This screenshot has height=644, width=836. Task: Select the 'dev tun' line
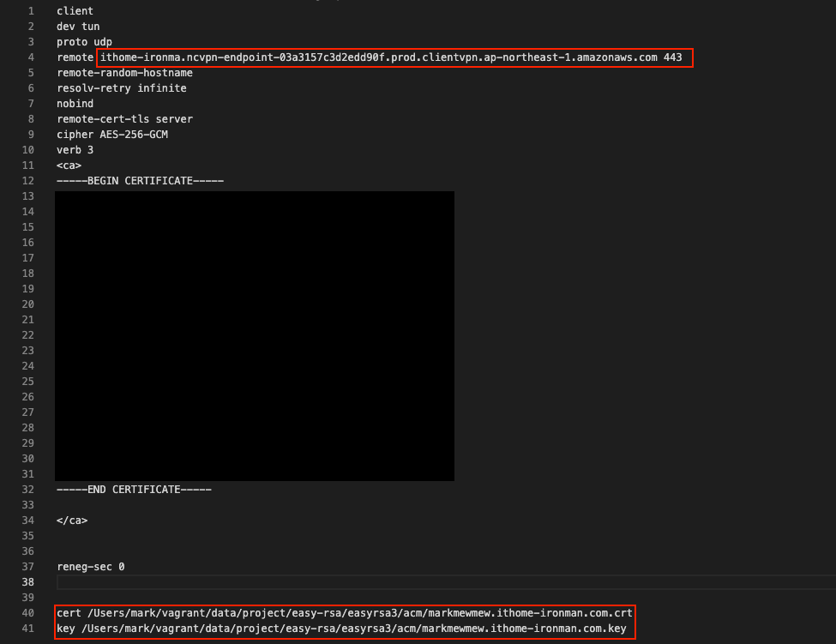pos(78,26)
